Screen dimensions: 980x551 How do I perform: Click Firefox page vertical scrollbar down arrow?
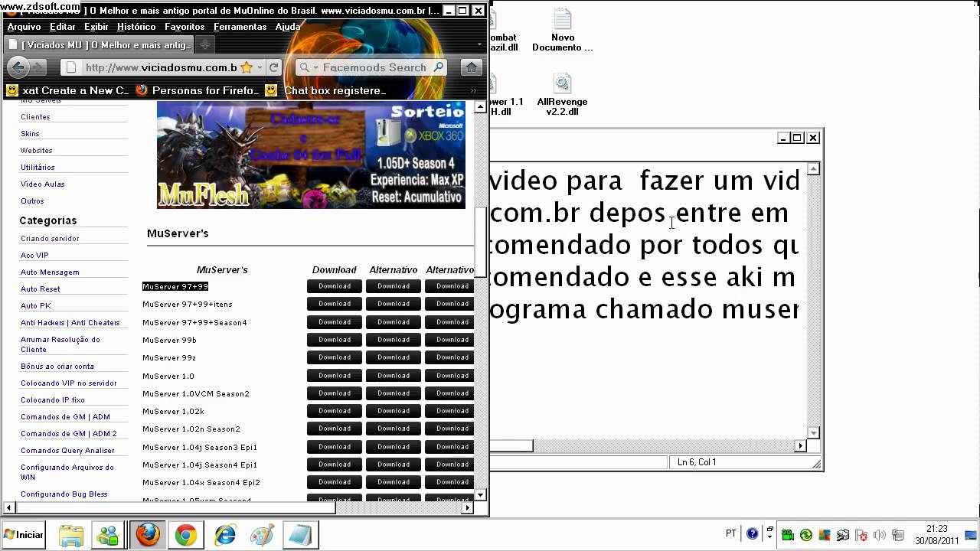coord(481,494)
